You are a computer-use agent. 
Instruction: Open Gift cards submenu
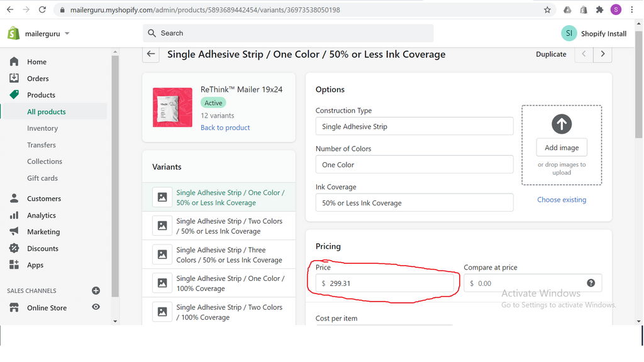point(42,178)
